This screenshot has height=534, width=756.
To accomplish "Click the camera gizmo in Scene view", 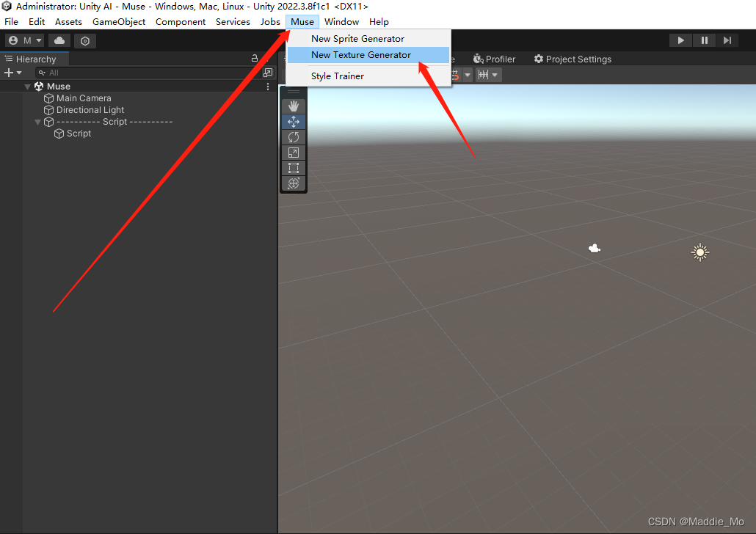I will click(595, 248).
